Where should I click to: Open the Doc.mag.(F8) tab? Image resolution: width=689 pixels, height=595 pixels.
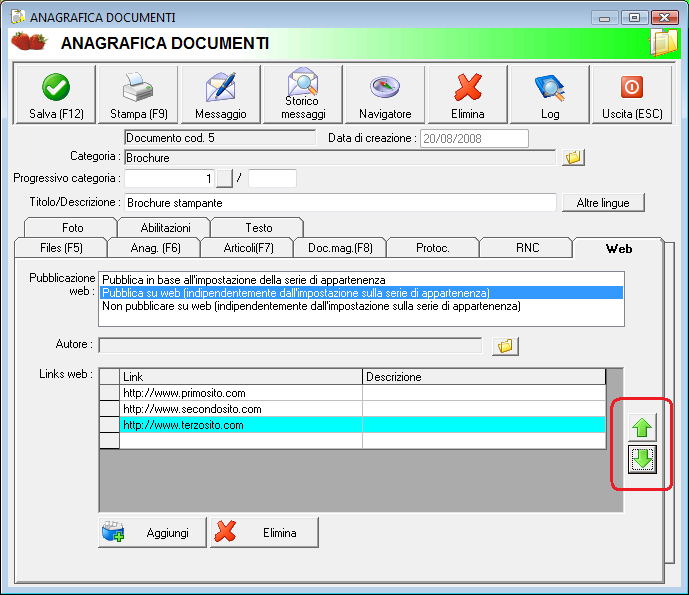(x=341, y=248)
